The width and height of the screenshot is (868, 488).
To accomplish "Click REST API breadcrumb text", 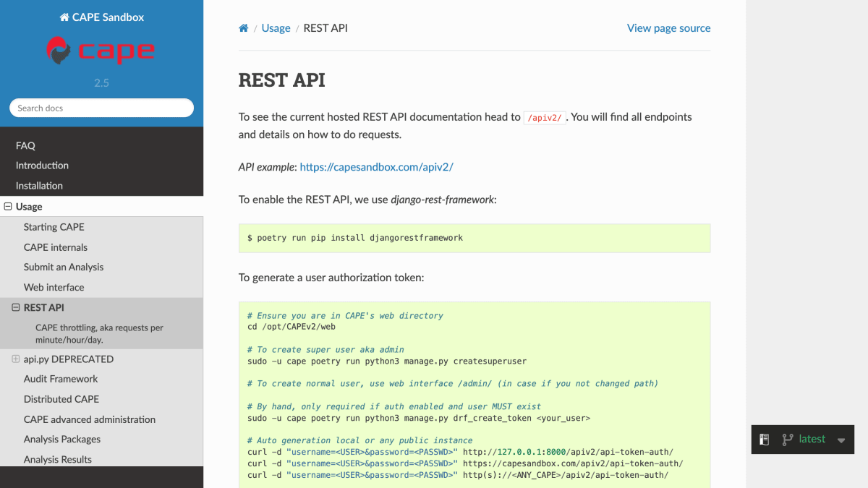I will click(x=325, y=28).
